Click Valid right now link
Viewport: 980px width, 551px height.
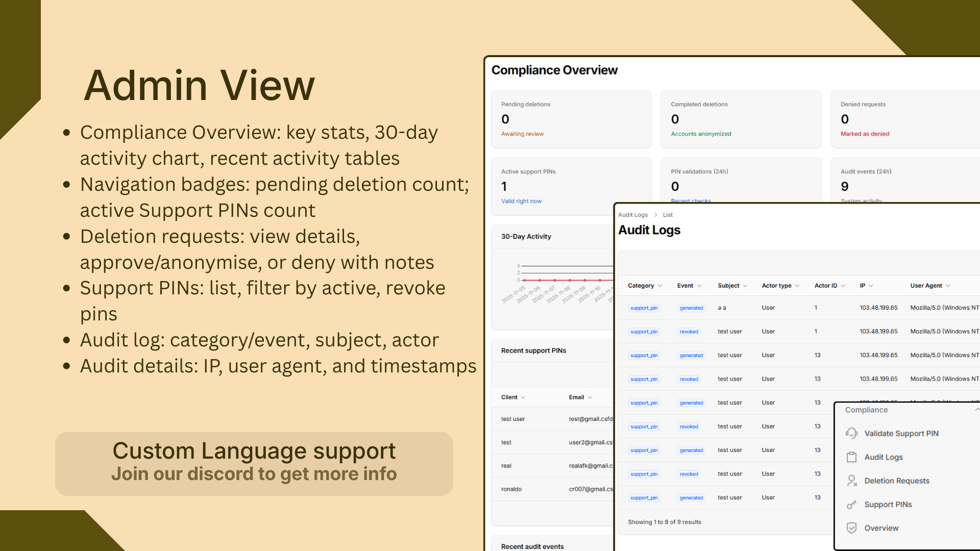tap(521, 201)
